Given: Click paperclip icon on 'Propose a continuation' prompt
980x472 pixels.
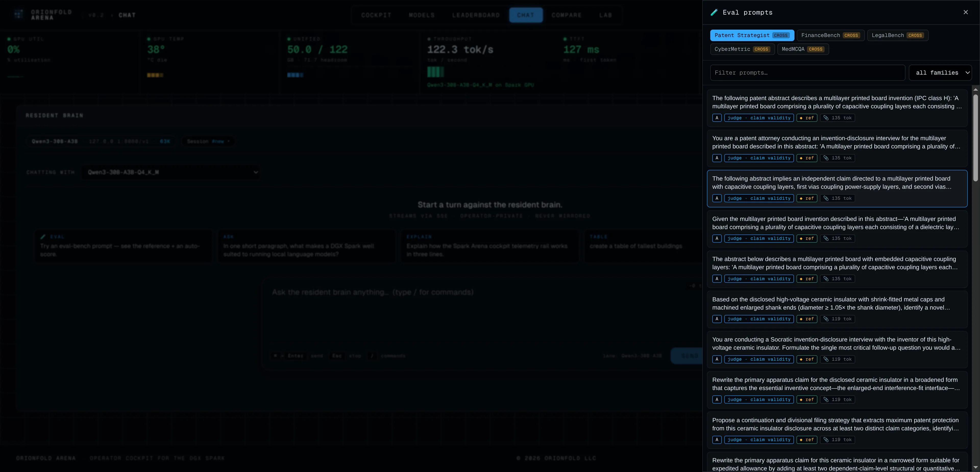Looking at the screenshot, I should [826, 440].
